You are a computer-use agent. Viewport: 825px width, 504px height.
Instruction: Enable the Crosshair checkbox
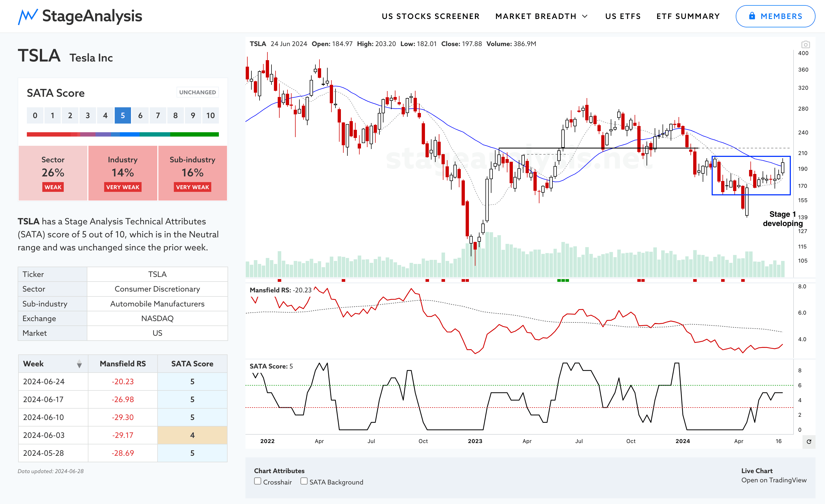(257, 481)
